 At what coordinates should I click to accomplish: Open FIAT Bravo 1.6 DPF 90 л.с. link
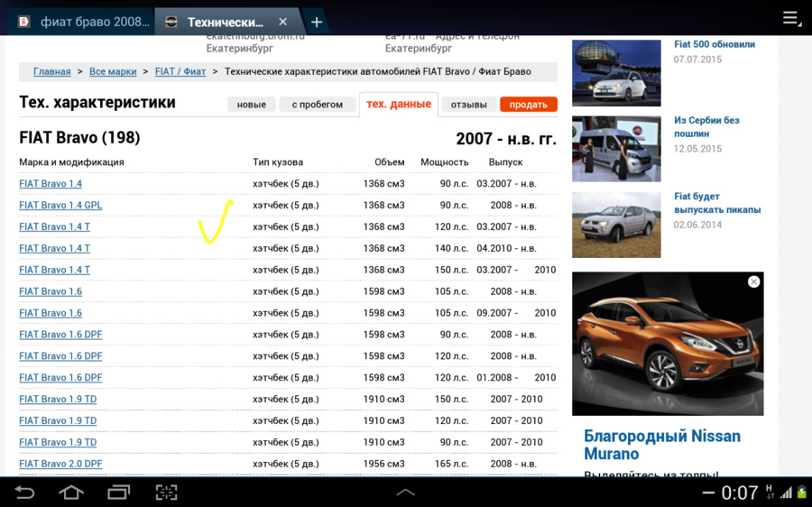[60, 335]
